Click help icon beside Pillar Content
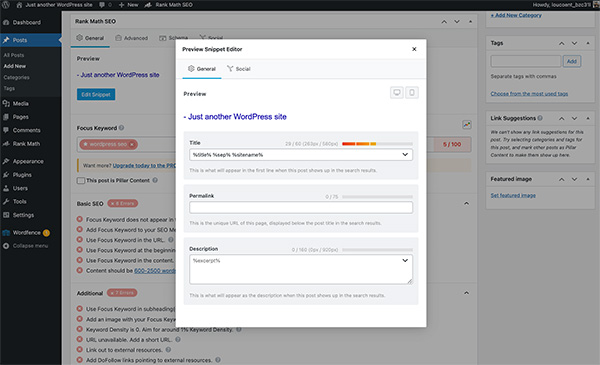Viewport: 600px width, 365px height. [x=155, y=180]
